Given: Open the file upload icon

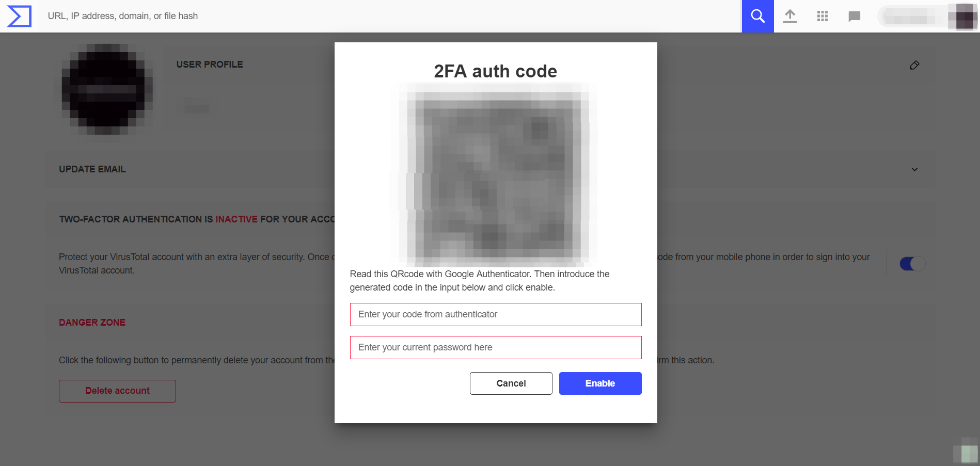Looking at the screenshot, I should (x=790, y=16).
